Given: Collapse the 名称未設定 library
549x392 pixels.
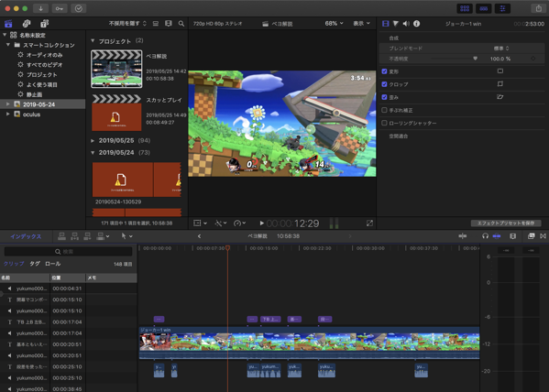Looking at the screenshot, I should 5,35.
